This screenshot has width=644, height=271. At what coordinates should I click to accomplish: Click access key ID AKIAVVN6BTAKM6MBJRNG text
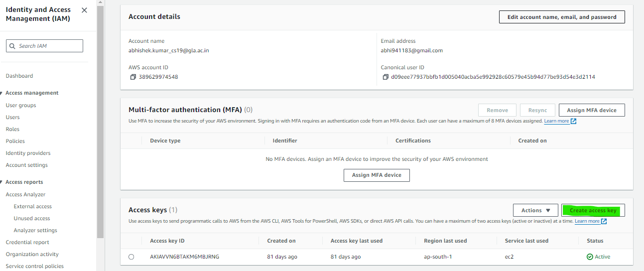coord(184,257)
